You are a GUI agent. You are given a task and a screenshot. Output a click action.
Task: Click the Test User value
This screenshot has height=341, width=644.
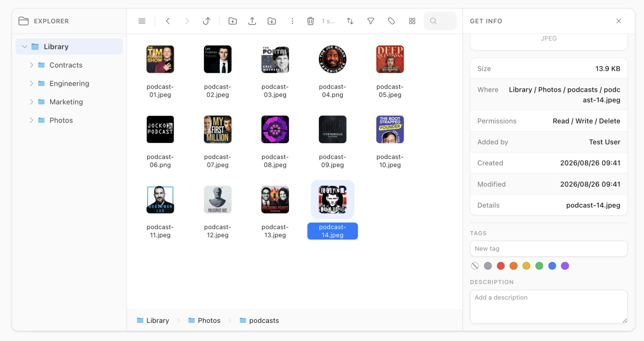click(605, 142)
